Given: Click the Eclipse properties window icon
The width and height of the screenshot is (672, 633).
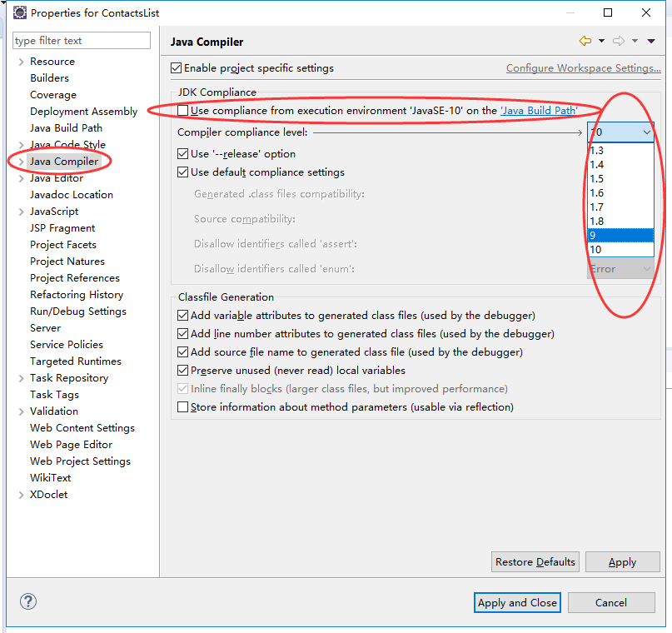Looking at the screenshot, I should coord(20,12).
